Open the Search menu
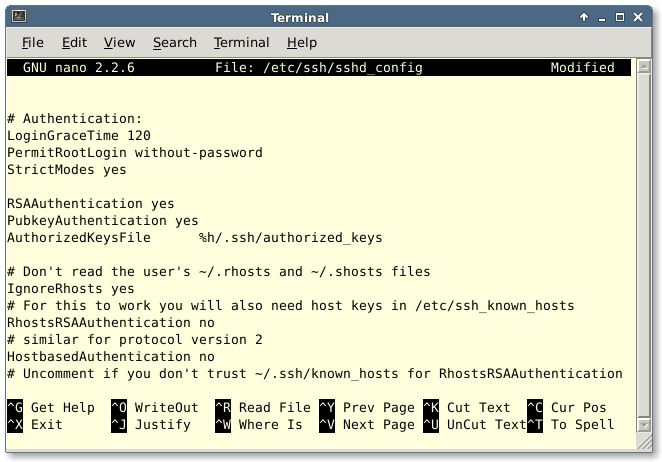The width and height of the screenshot is (662, 462). [174, 42]
